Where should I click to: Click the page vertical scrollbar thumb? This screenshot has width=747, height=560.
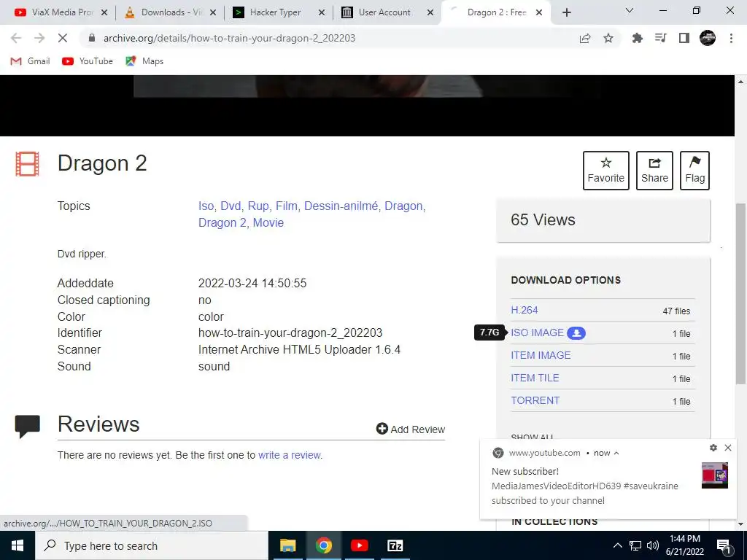pos(741,293)
